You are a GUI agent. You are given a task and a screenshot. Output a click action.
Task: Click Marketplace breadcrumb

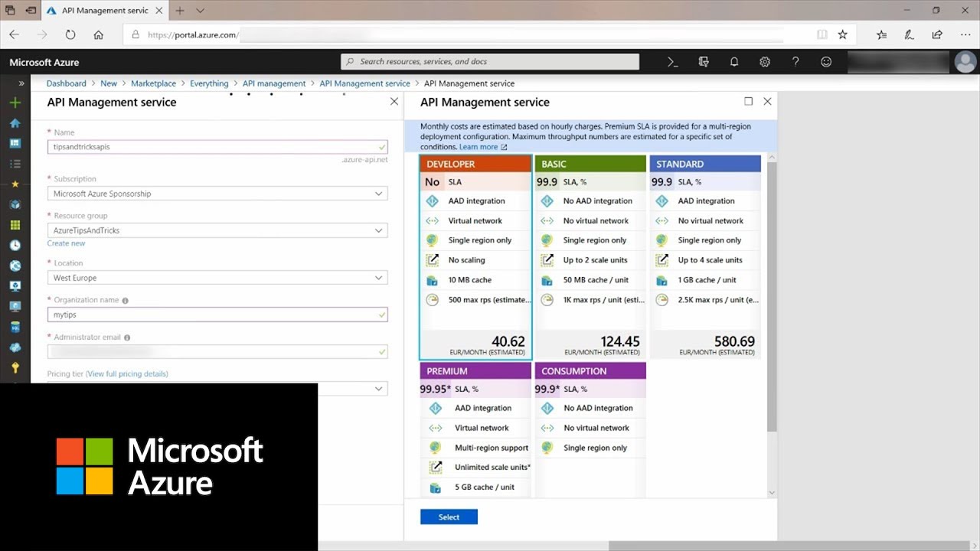click(x=153, y=83)
